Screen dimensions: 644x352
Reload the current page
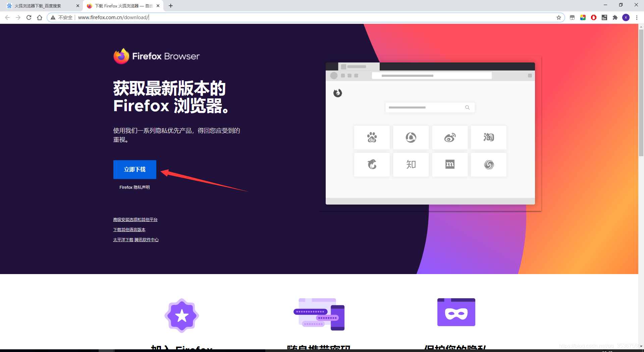tap(29, 17)
